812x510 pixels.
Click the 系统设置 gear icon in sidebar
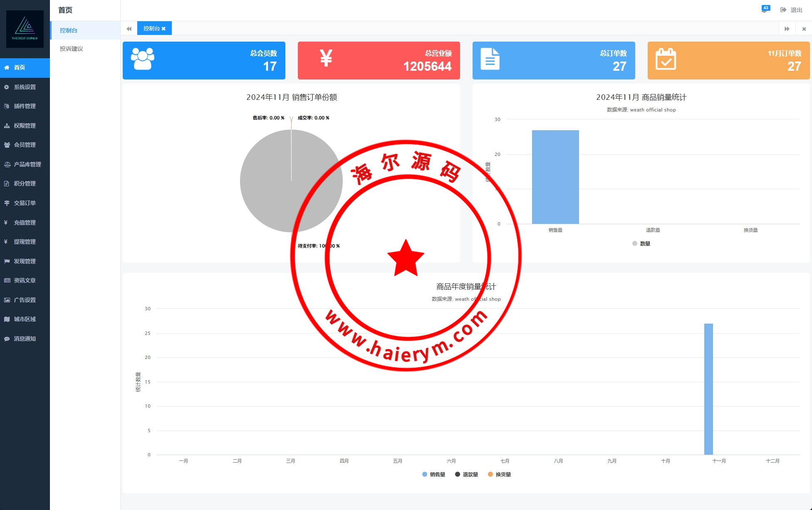[x=7, y=87]
